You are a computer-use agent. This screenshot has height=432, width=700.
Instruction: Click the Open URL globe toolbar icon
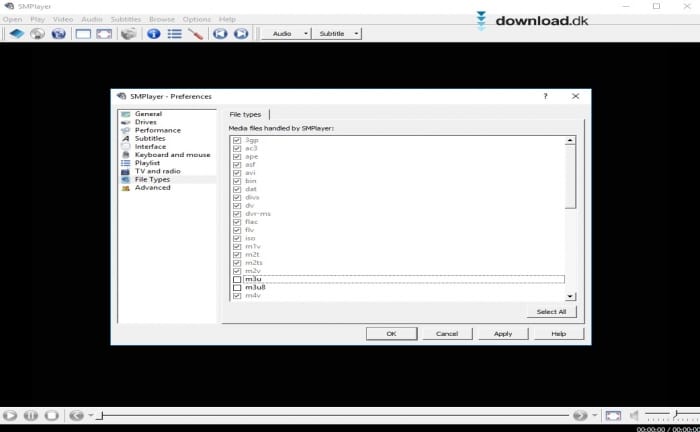point(58,33)
